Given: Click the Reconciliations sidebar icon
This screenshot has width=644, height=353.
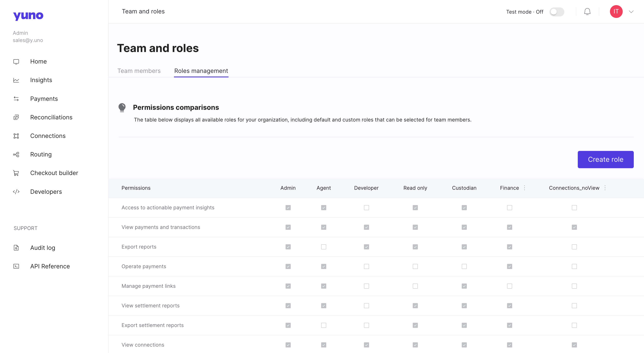Looking at the screenshot, I should click(16, 117).
